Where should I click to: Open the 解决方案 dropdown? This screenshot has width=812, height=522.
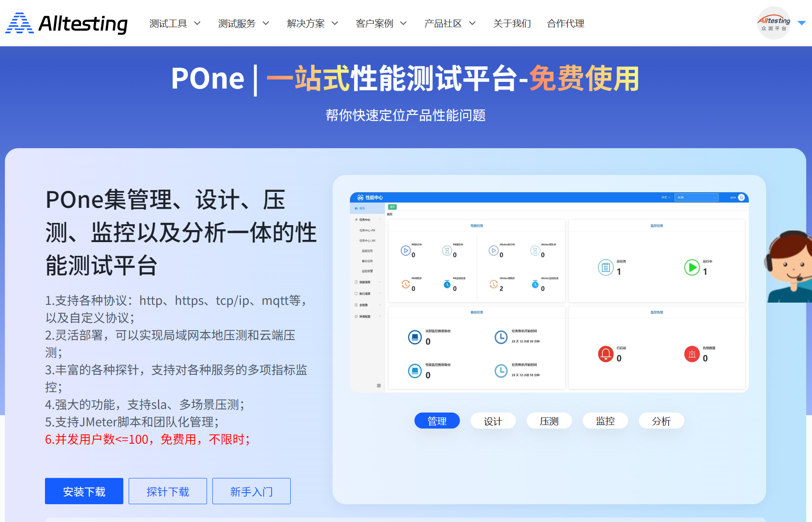[x=312, y=24]
